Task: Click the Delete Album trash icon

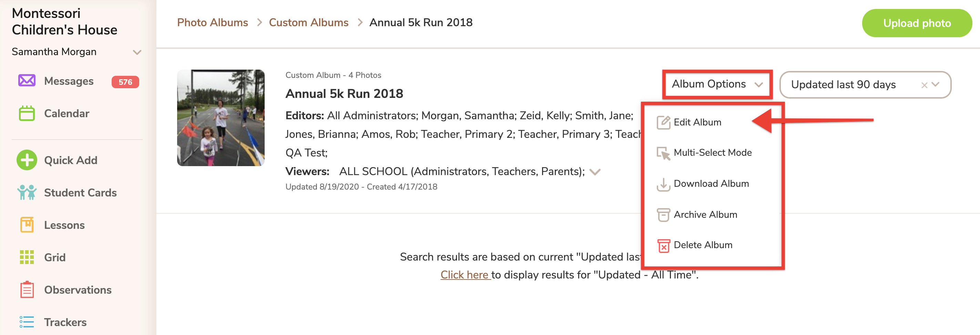Action: point(663,245)
